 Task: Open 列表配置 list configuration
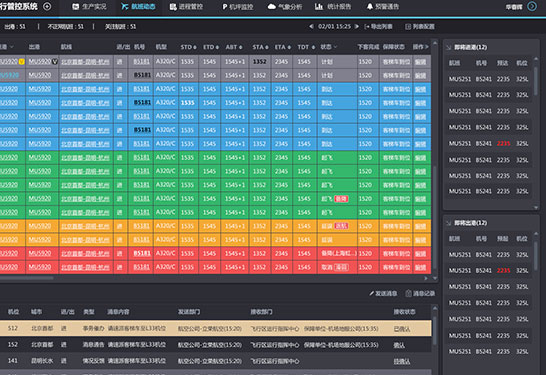[420, 26]
